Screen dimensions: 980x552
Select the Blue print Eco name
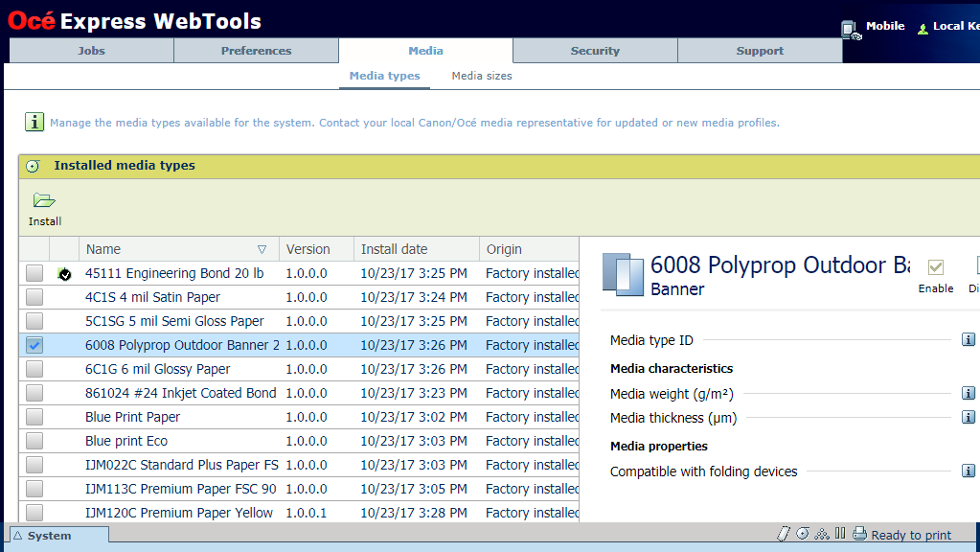(x=126, y=441)
